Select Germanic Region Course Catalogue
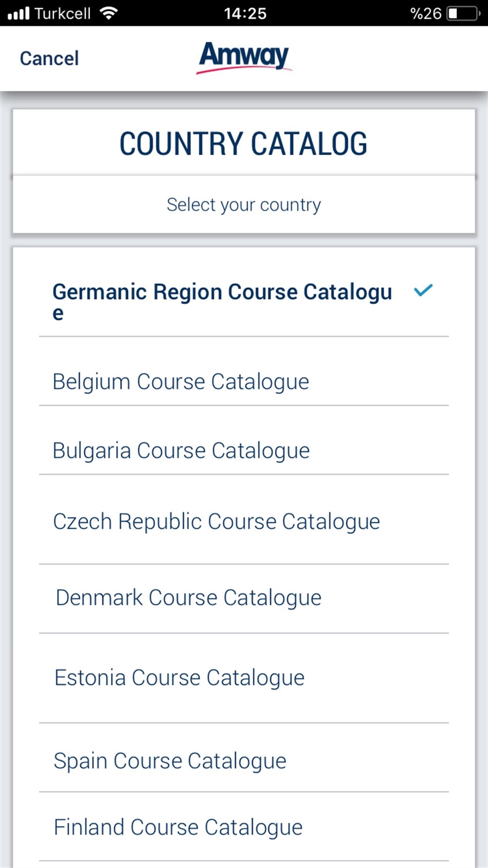The image size is (488, 868). 244,302
